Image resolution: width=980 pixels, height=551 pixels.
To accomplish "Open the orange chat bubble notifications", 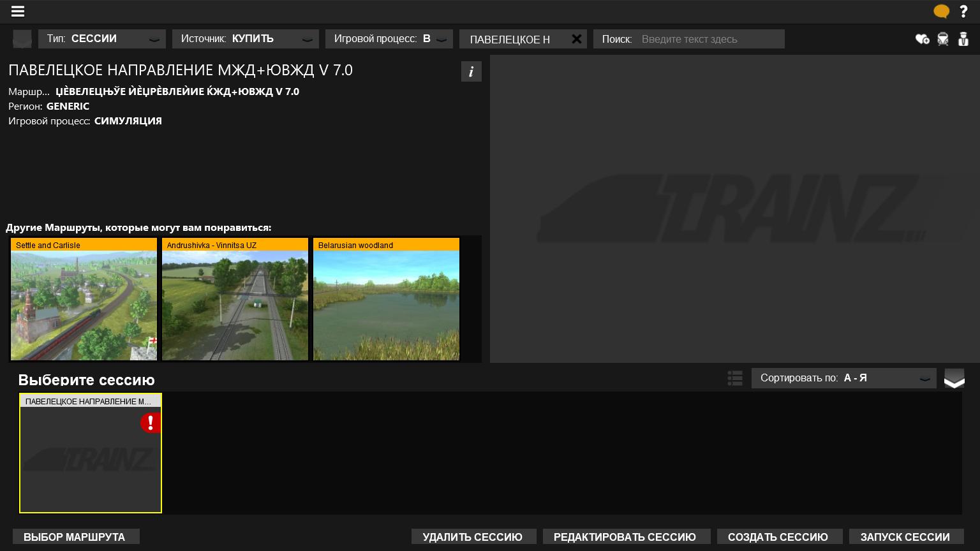I will click(941, 11).
